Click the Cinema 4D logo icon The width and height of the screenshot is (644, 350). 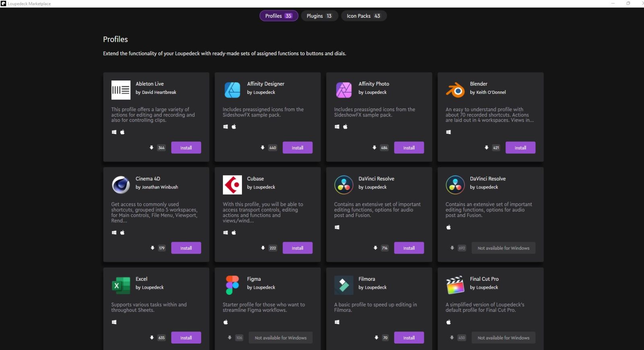[x=121, y=185]
